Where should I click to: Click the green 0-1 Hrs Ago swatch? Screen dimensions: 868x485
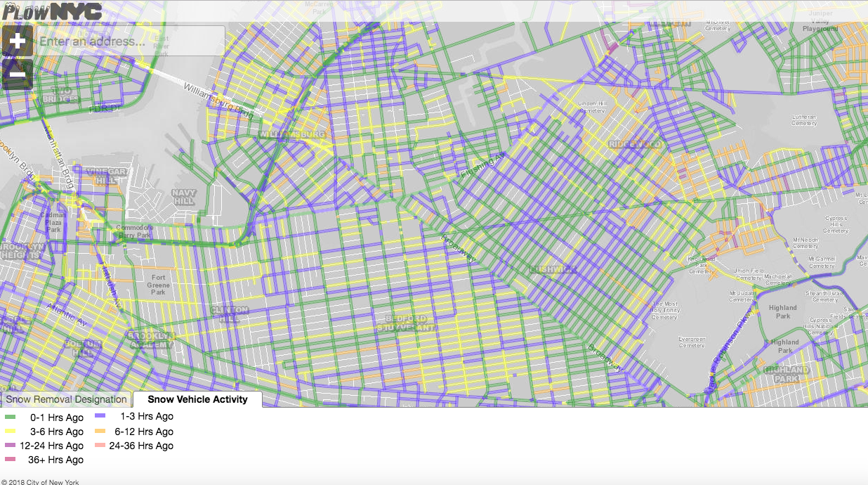[10, 418]
